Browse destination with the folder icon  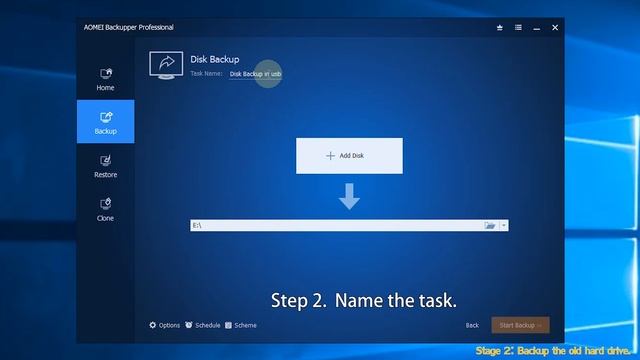[490, 225]
